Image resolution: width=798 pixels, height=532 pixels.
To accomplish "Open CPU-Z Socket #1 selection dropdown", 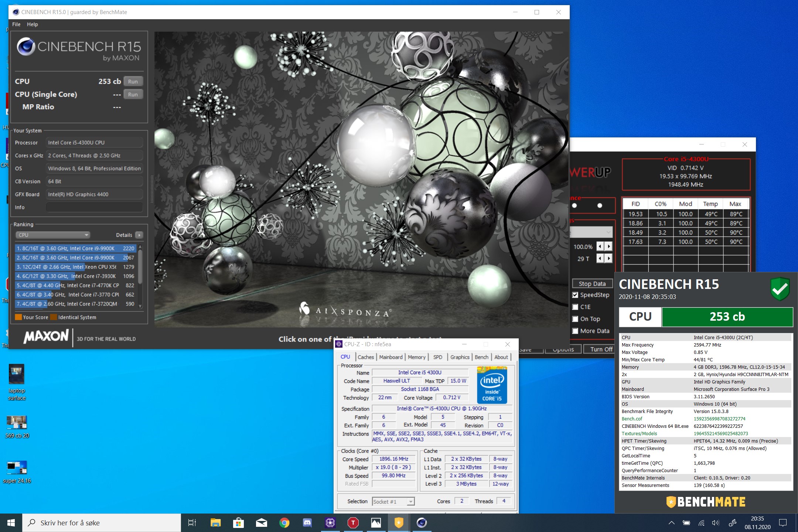I will [393, 501].
